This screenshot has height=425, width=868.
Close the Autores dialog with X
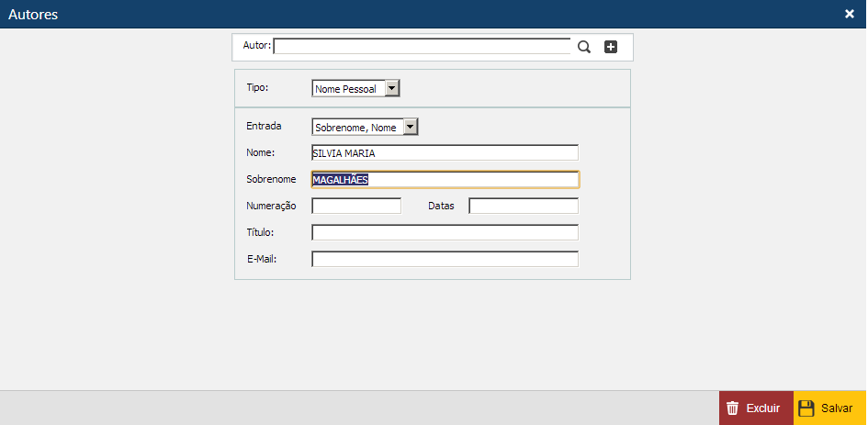click(850, 14)
